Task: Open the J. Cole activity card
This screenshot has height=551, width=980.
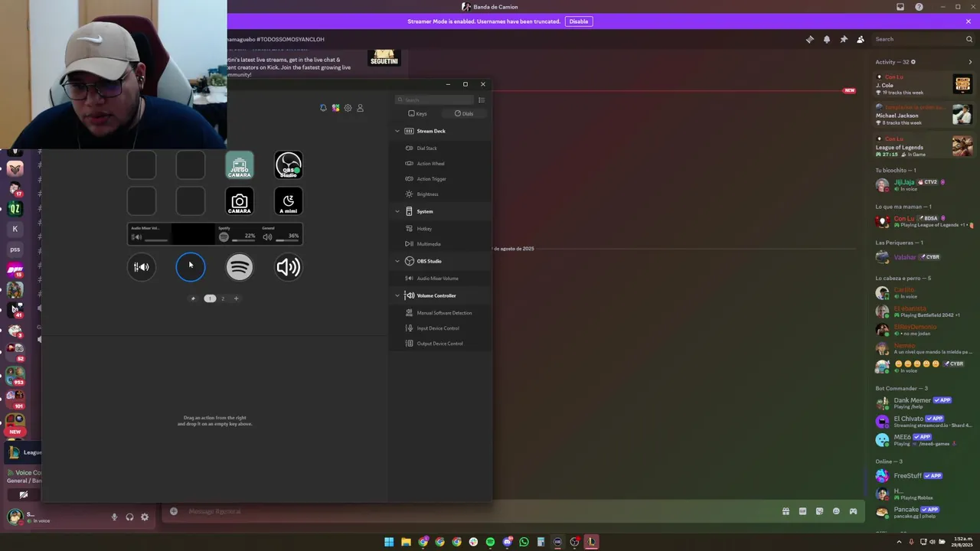Action: click(x=924, y=84)
